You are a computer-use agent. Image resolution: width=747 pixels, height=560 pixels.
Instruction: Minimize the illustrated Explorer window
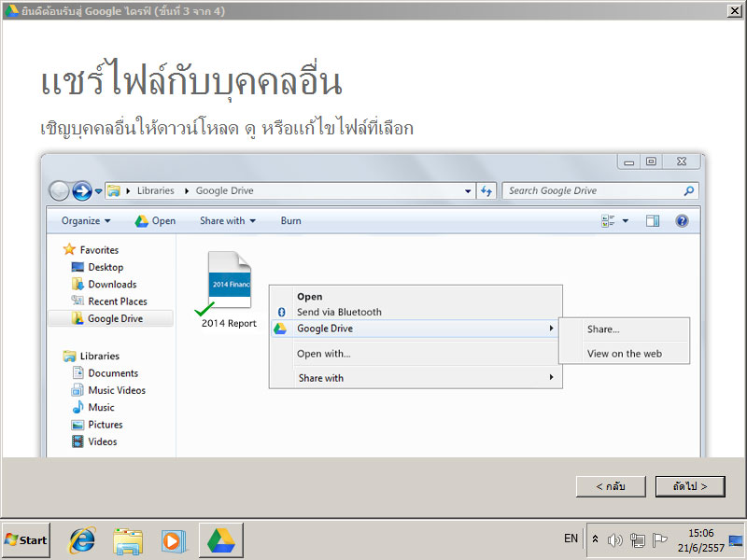coord(629,161)
